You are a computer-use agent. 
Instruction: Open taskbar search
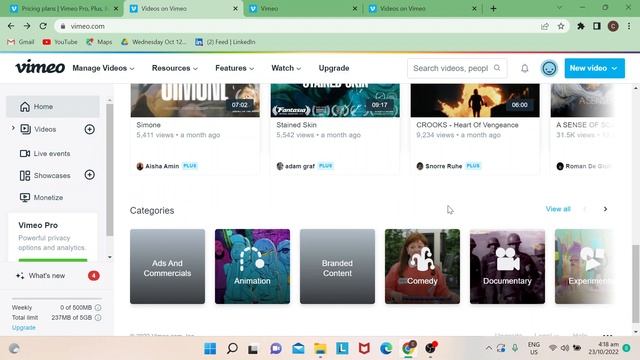point(232,349)
